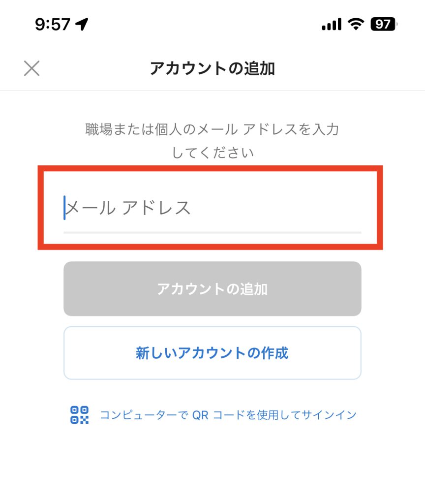Tap the してください instruction text

[212, 153]
